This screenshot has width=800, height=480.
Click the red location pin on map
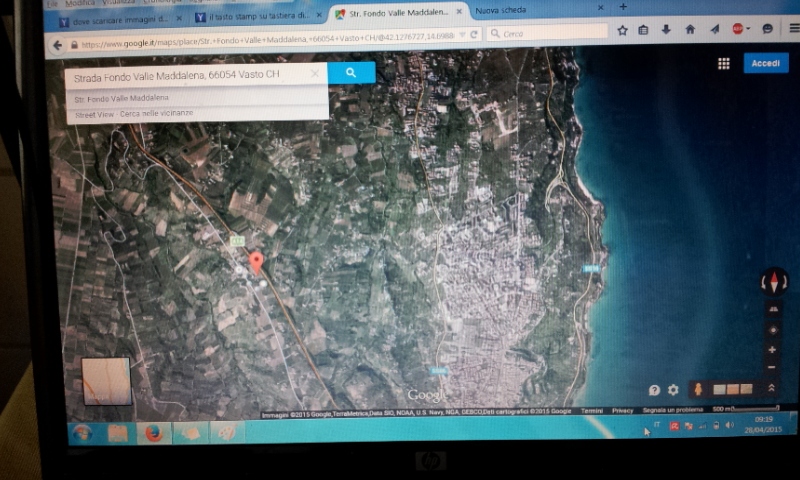[x=255, y=262]
